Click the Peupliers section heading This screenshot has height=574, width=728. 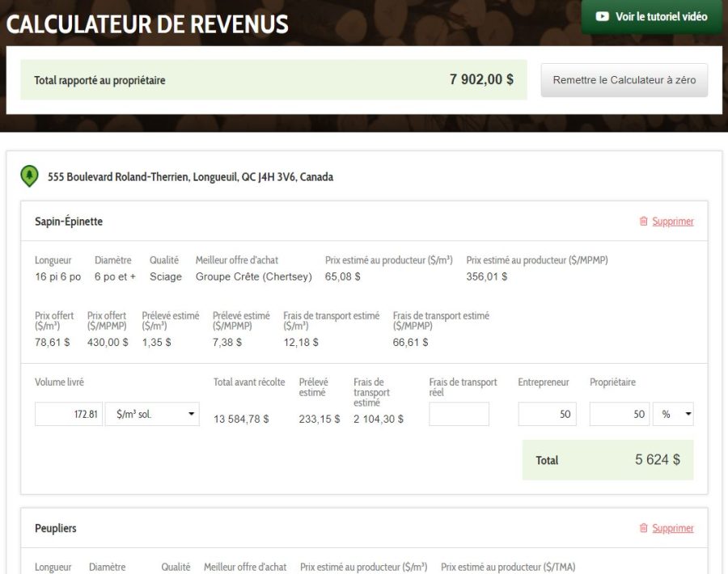56,528
